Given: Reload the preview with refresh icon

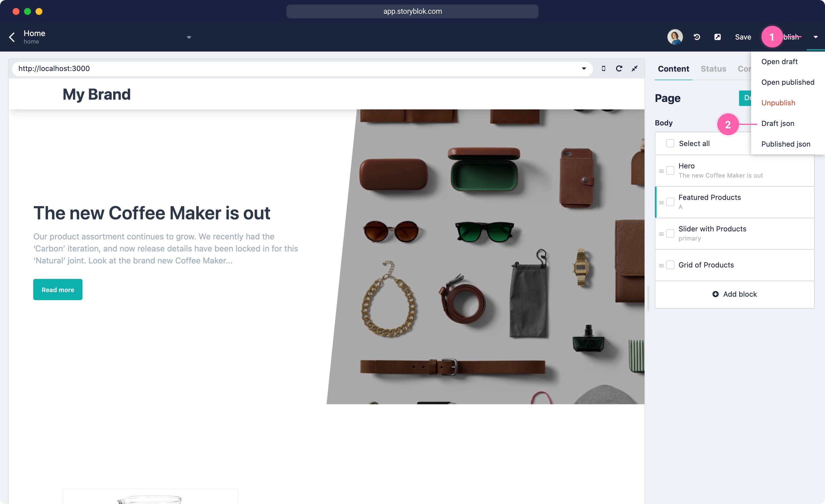Looking at the screenshot, I should point(619,69).
